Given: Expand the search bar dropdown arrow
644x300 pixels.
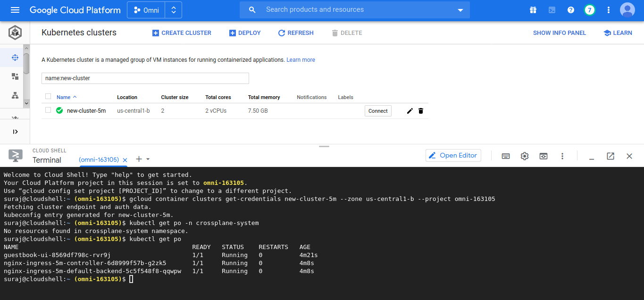Looking at the screenshot, I should click(x=460, y=10).
